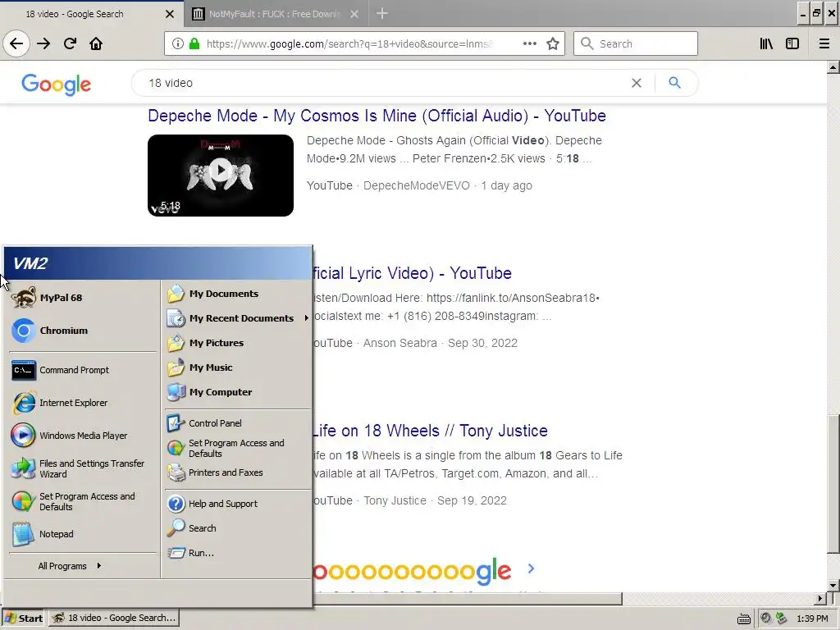Open Control Panel from Start menu

[237, 423]
